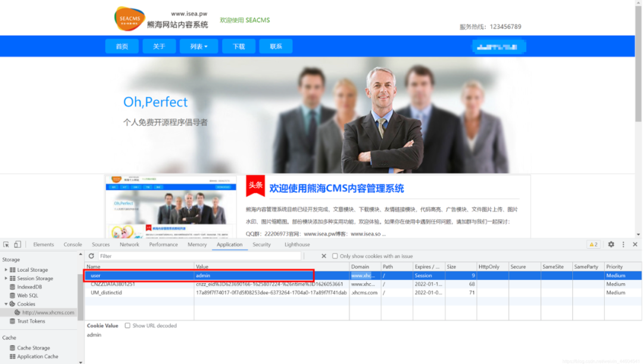Click the admin cookie value cell
The height and width of the screenshot is (364, 643).
coord(271,275)
